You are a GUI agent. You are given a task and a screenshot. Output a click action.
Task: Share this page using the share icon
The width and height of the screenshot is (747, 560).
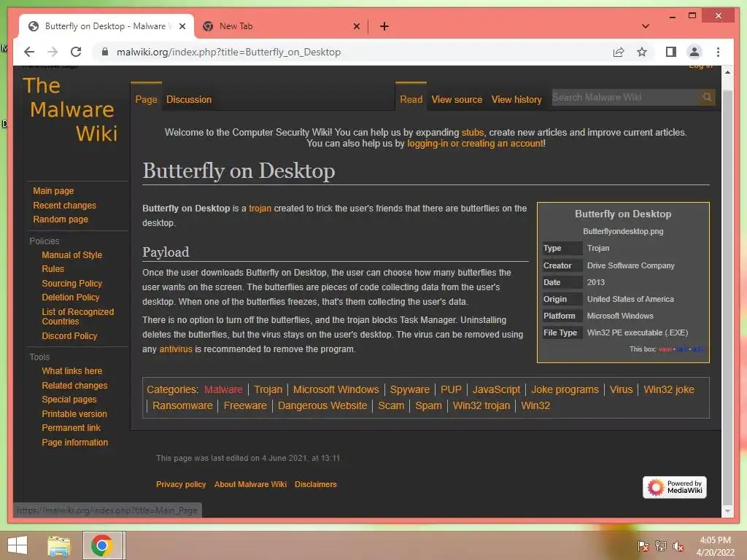[x=619, y=52]
